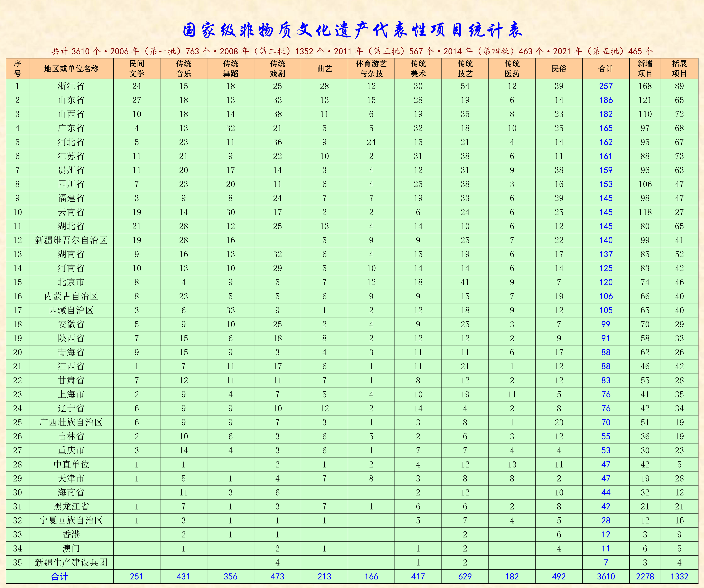Select the 新增项目 column header
The image size is (704, 588).
(645, 69)
